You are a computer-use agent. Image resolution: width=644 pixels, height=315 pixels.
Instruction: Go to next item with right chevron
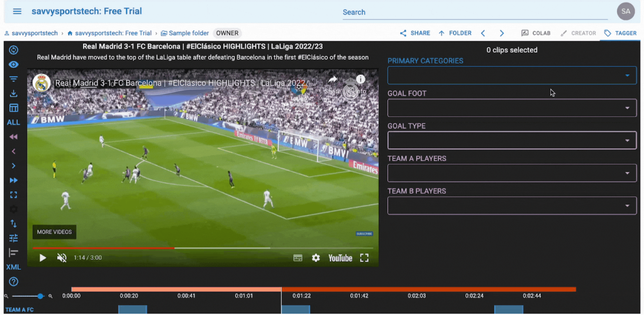[x=502, y=33]
